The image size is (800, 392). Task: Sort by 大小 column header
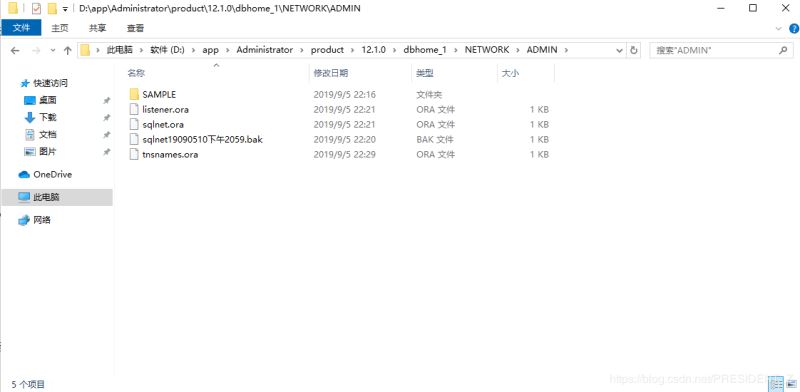[510, 73]
